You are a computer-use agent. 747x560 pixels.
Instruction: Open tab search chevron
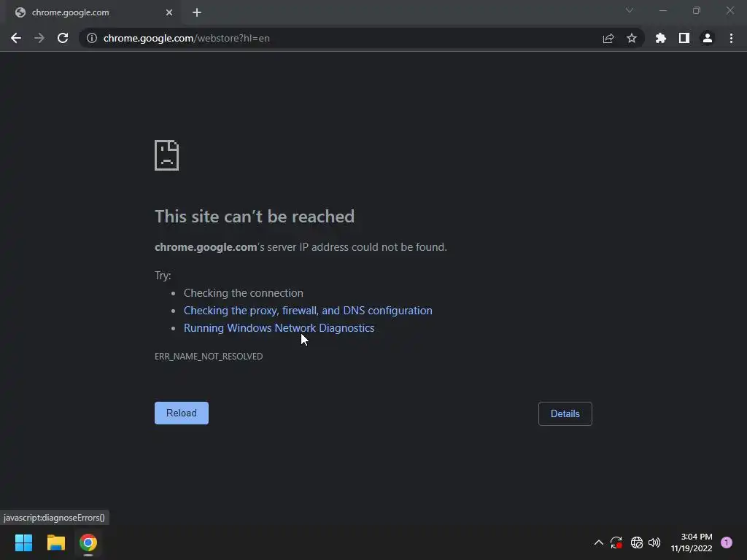[630, 10]
